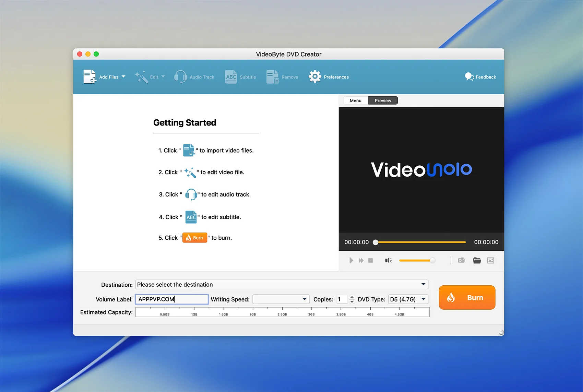This screenshot has width=583, height=392.
Task: Click the large orange Burn button
Action: pyautogui.click(x=467, y=297)
